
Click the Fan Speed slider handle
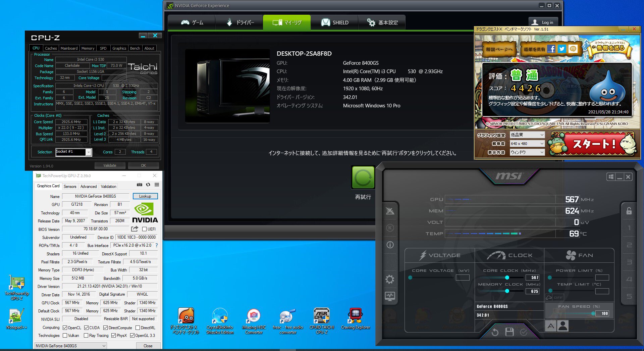(593, 313)
